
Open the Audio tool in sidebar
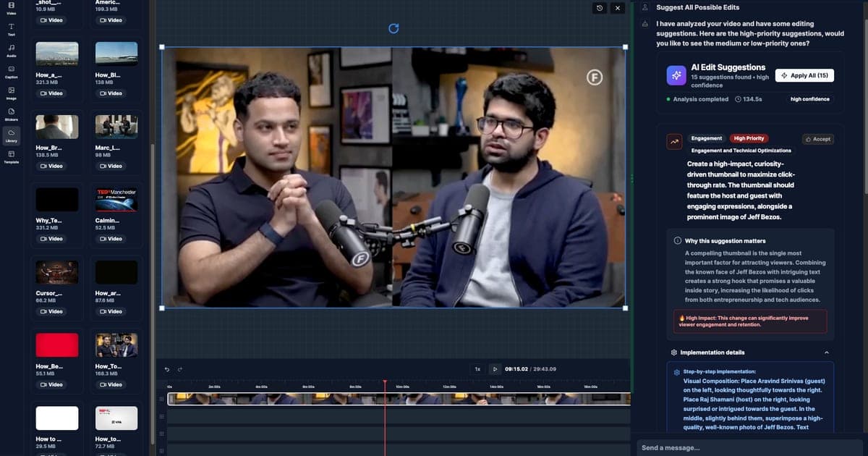pyautogui.click(x=12, y=51)
